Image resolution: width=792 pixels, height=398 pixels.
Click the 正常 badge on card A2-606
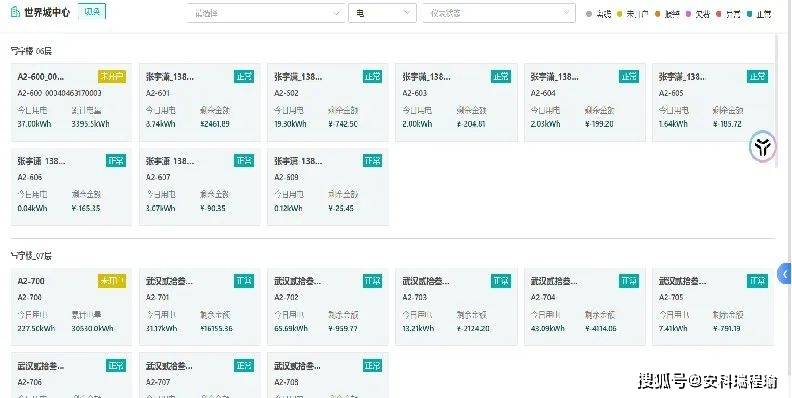(x=116, y=161)
